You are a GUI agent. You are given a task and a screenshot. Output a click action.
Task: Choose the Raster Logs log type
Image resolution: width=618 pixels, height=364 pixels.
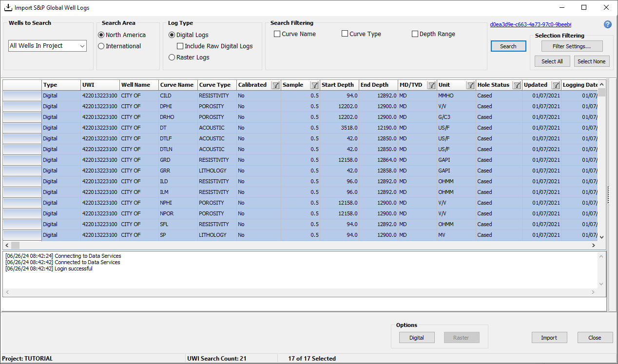(x=172, y=57)
